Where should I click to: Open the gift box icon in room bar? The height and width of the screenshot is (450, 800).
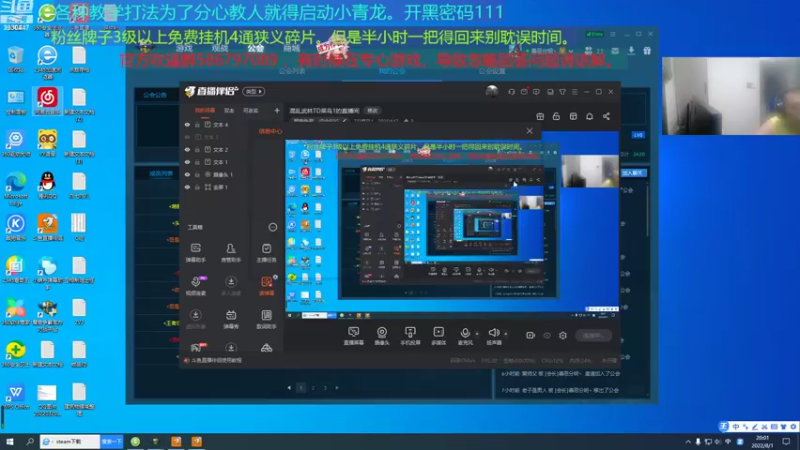[540, 116]
